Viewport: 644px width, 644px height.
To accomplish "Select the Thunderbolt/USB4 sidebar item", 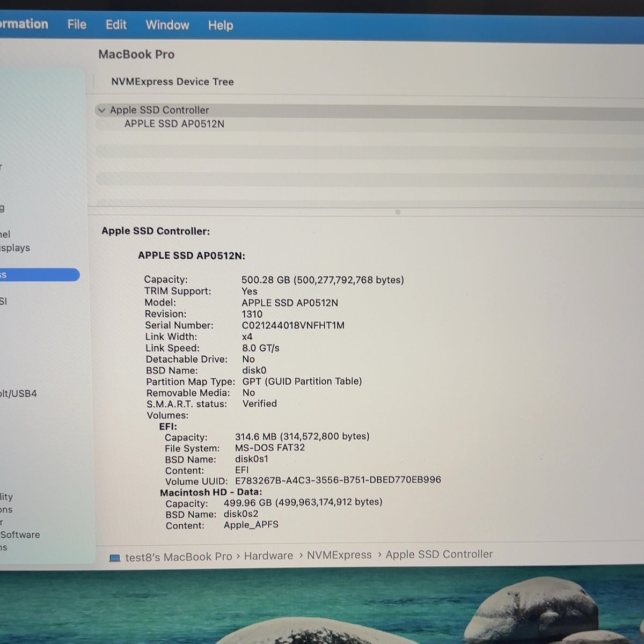I will pyautogui.click(x=18, y=393).
